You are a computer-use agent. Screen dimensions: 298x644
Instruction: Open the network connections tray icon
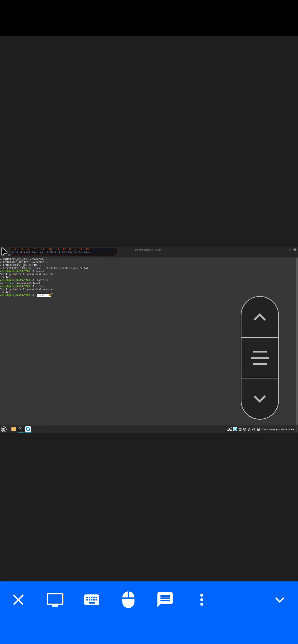[249, 429]
